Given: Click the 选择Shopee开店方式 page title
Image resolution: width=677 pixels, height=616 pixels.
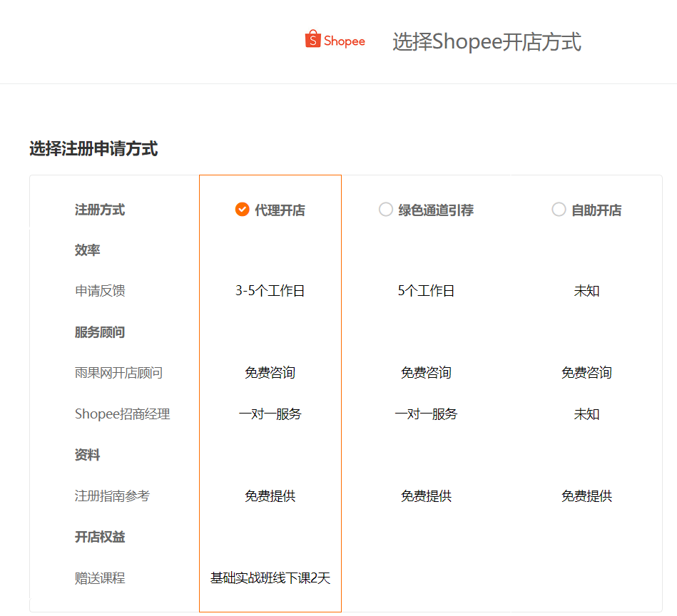Looking at the screenshot, I should pyautogui.click(x=487, y=42).
